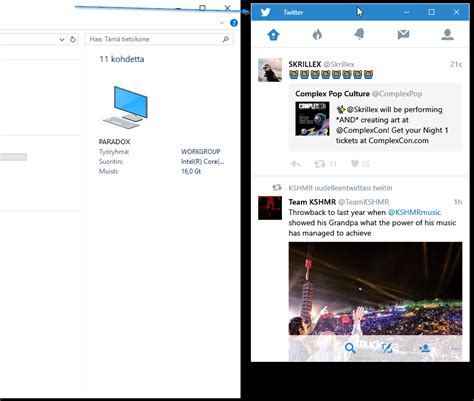Like the SKRILLEX tweet with 55 likes
474x401 pixels.
(355, 164)
